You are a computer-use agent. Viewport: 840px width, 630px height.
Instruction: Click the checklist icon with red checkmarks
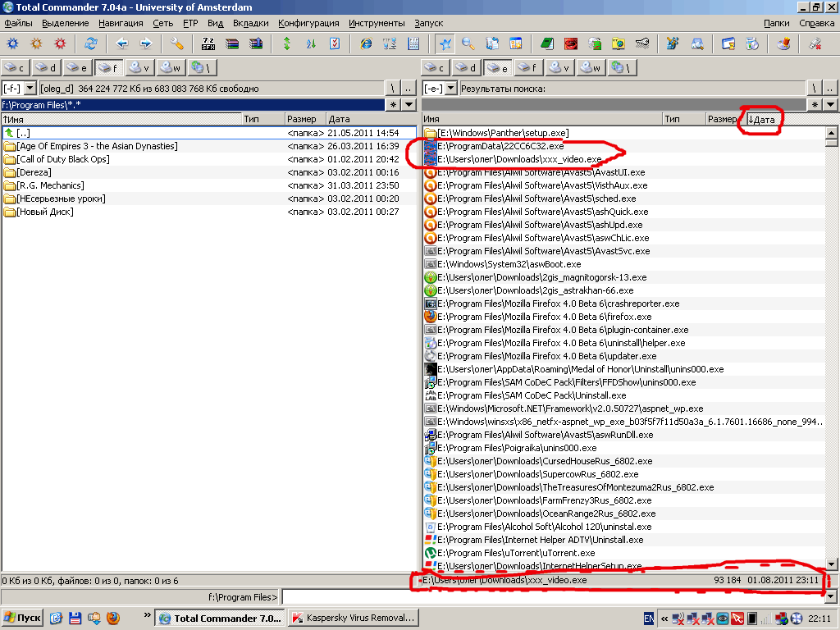pos(335,43)
